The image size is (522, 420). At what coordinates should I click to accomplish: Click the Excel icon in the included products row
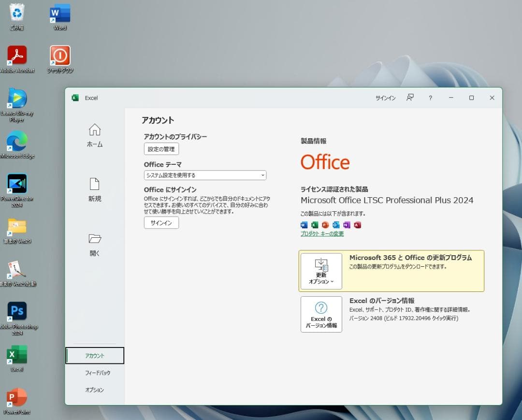315,225
